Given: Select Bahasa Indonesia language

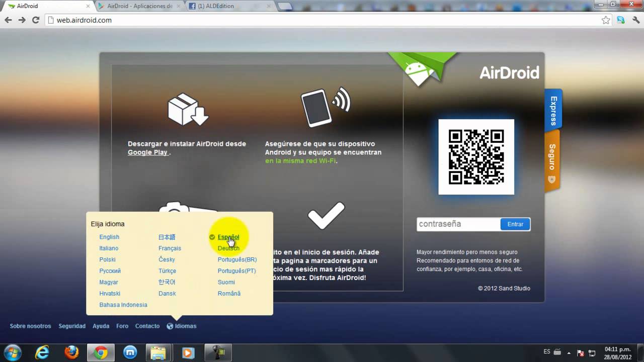Looking at the screenshot, I should (123, 305).
